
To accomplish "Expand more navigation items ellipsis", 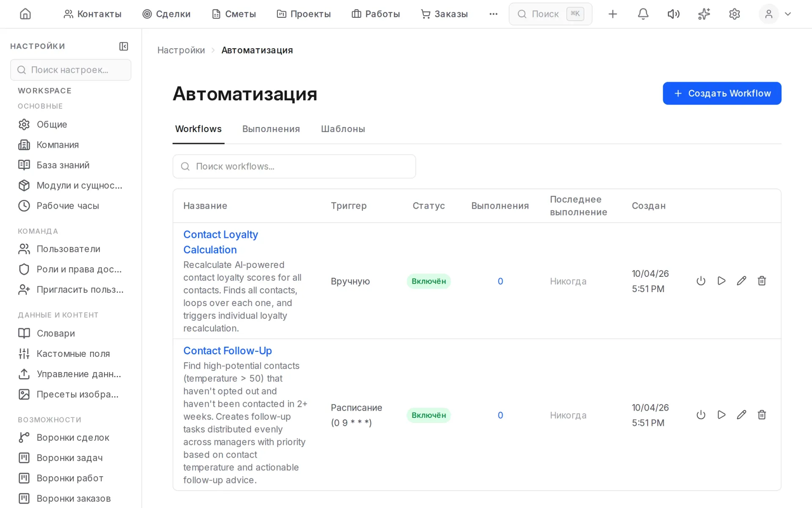I will [493, 14].
